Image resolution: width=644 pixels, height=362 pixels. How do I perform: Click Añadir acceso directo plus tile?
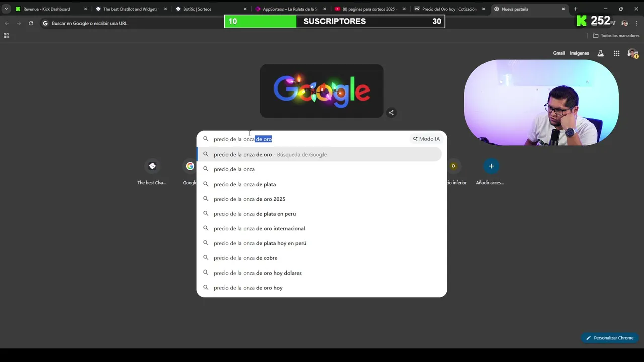point(491,171)
